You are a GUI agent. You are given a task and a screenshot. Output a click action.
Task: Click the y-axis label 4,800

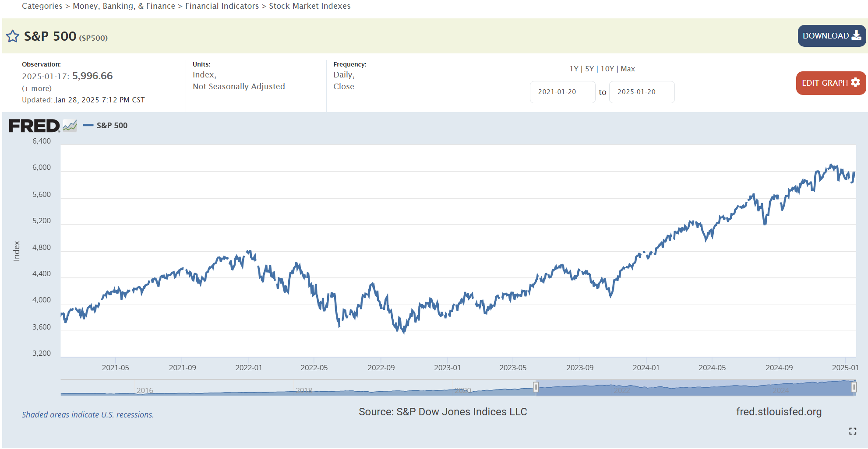coord(42,248)
